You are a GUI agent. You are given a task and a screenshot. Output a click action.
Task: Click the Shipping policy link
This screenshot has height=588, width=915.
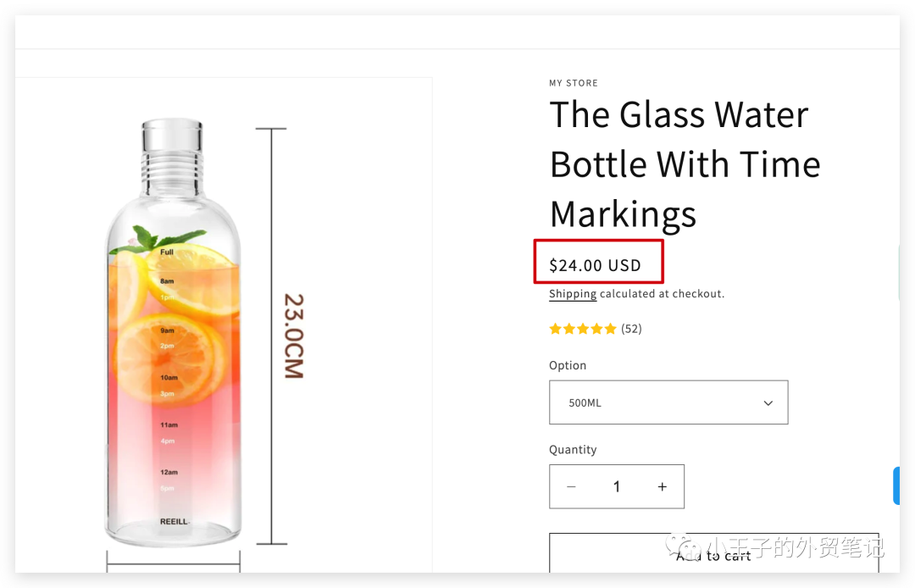coord(573,294)
